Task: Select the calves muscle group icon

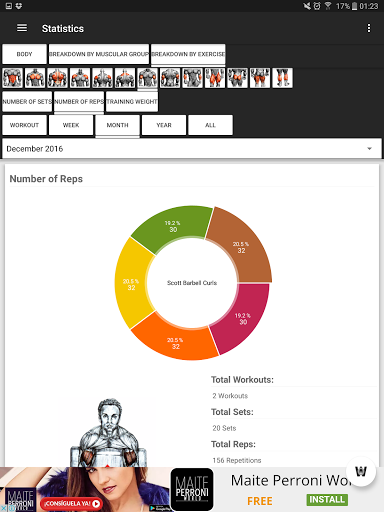Action: (282, 78)
